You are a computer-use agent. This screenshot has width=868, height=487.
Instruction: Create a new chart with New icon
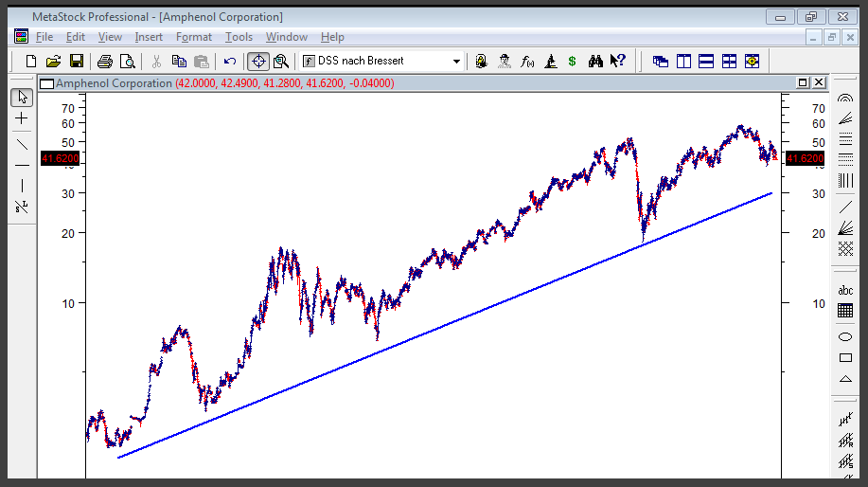[x=31, y=61]
